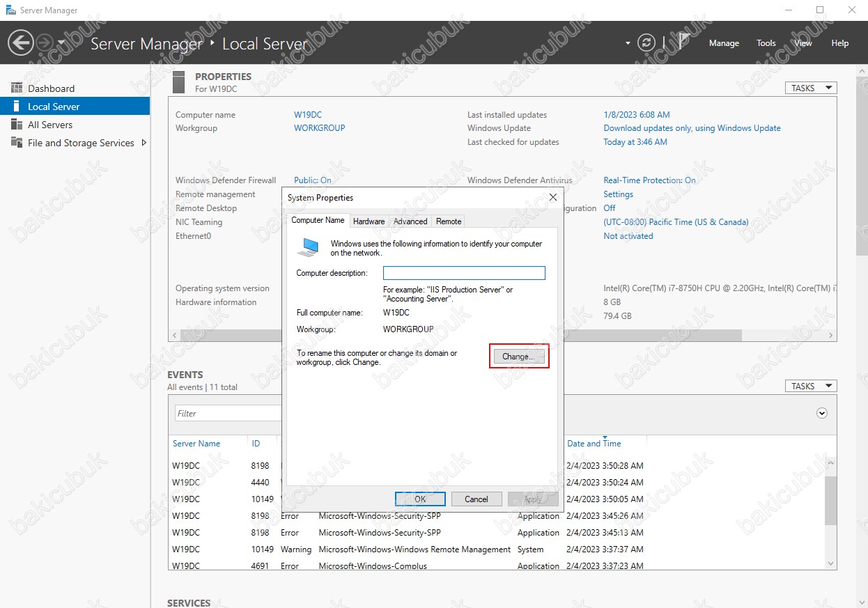
Task: Click the left arrow of the Properties horizontal scrollbar
Action: coord(173,335)
